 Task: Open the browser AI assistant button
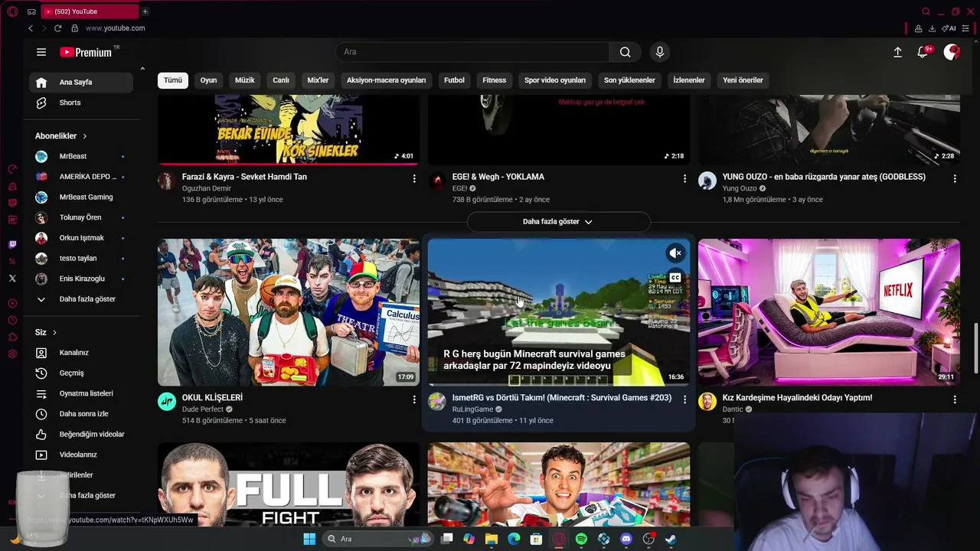pos(949,28)
